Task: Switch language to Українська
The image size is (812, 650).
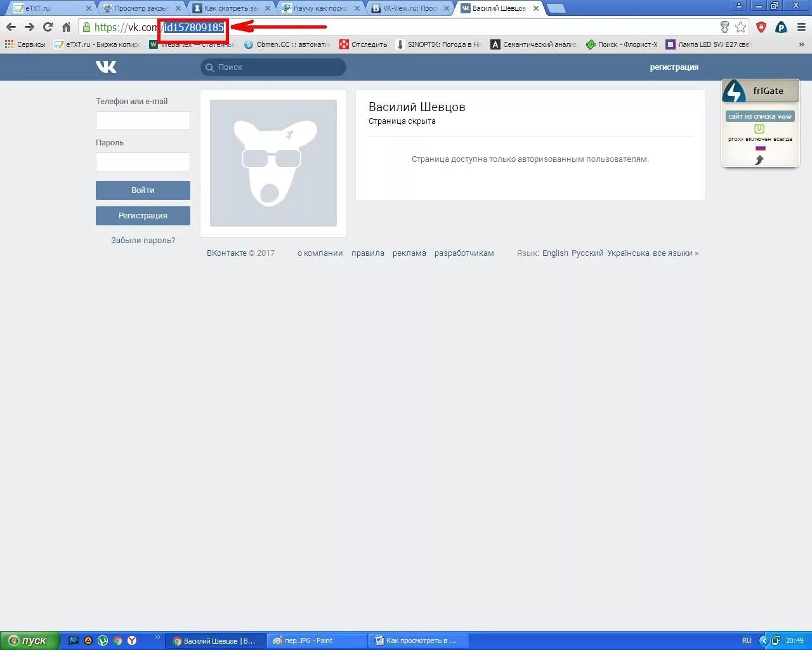Action: point(628,253)
